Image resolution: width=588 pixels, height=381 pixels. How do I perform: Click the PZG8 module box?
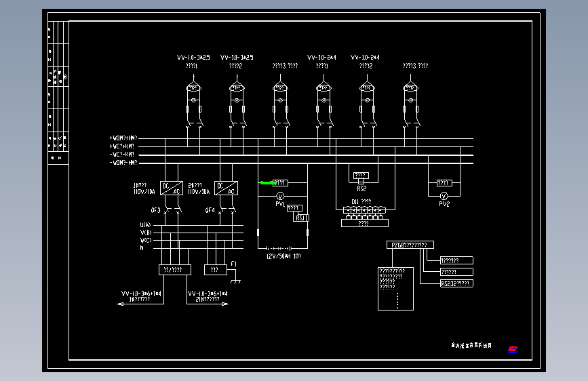tap(410, 245)
